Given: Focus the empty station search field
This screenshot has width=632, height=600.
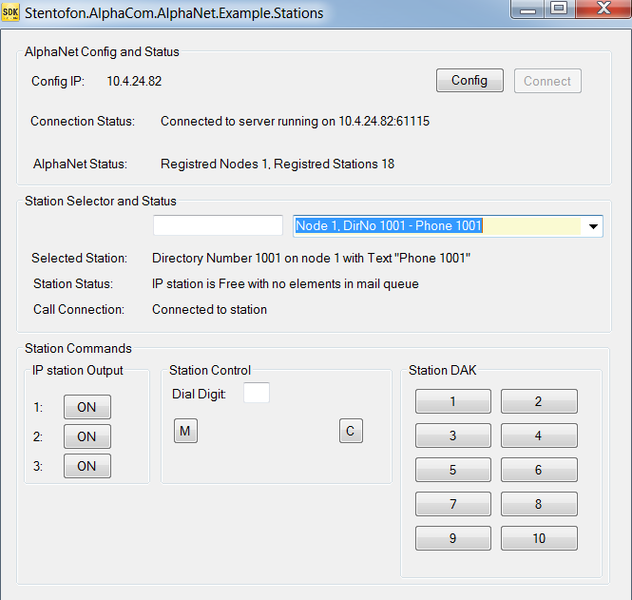Looking at the screenshot, I should pos(218,225).
